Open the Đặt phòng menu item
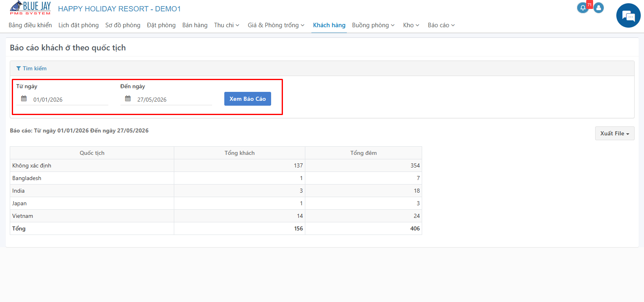 [161, 25]
